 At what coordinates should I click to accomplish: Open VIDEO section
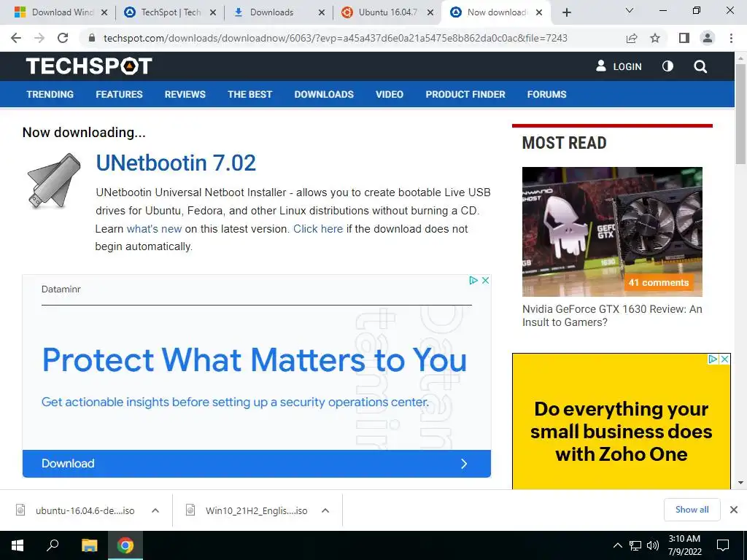pyautogui.click(x=390, y=94)
